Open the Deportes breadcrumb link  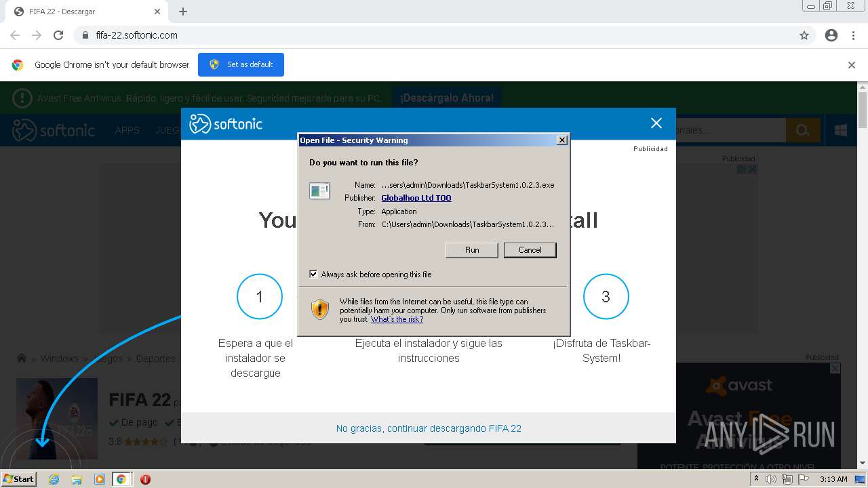point(156,359)
